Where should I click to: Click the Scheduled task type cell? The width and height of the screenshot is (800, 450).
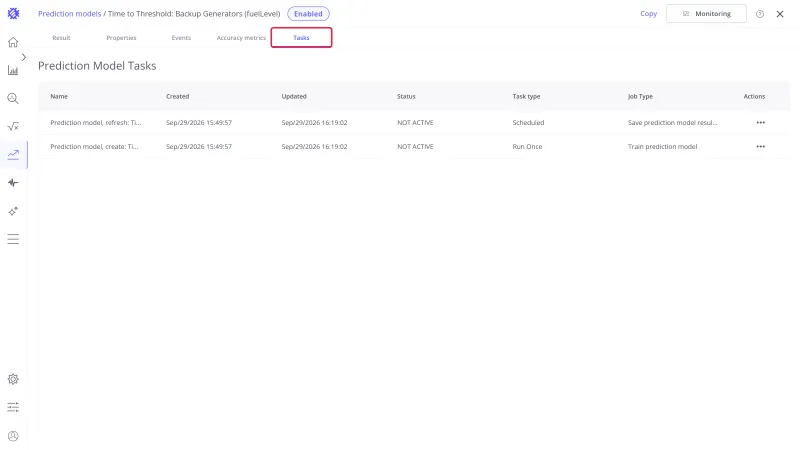[x=528, y=122]
